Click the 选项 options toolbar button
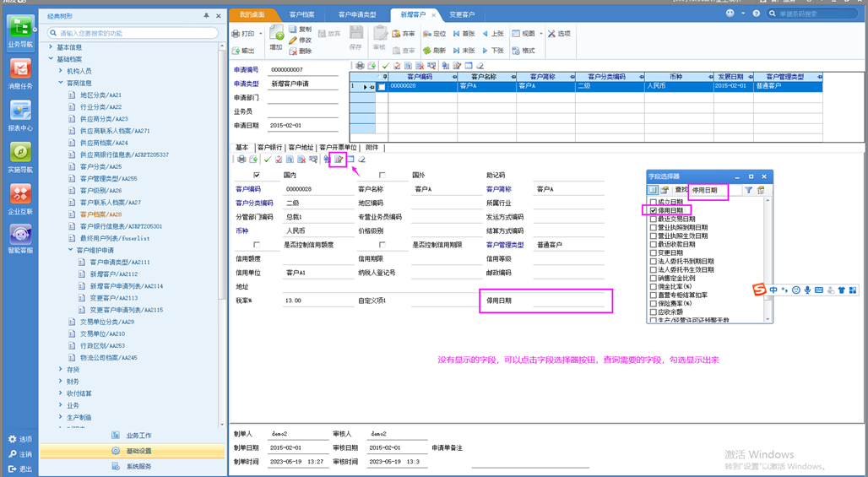This screenshot has width=868, height=477. (559, 34)
